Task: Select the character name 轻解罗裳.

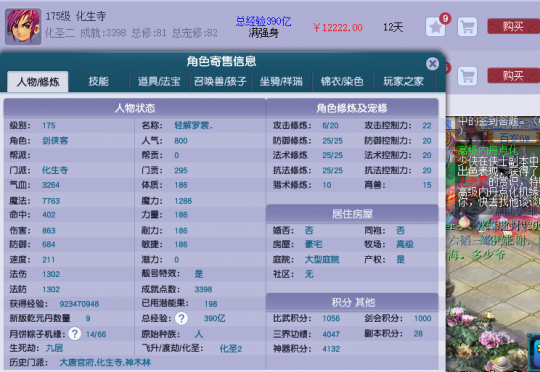Action: coord(193,125)
